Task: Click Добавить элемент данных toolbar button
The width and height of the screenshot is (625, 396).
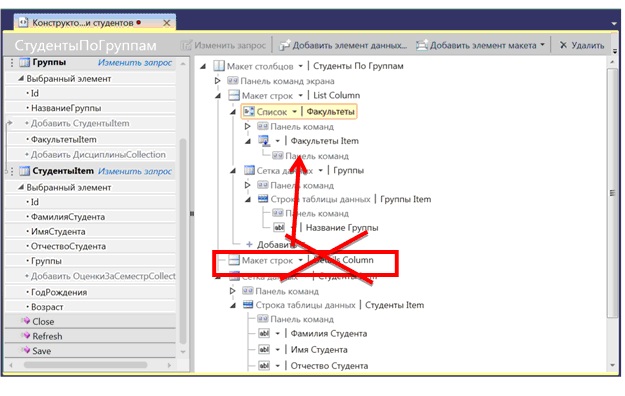Action: point(343,45)
